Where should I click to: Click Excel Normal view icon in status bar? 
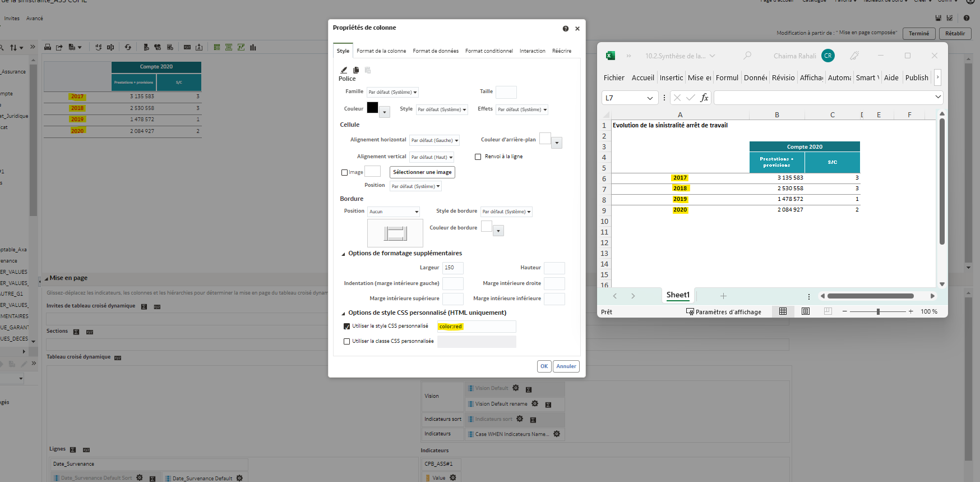[783, 311]
